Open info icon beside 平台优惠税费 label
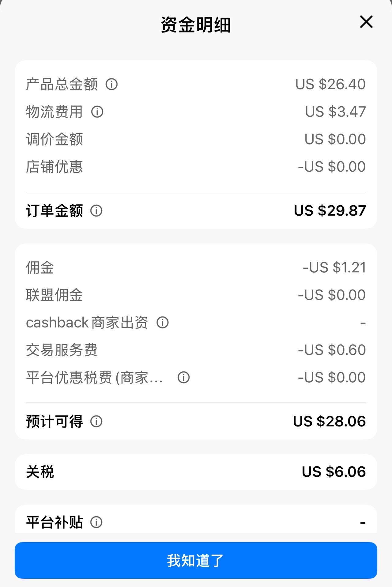 point(183,377)
